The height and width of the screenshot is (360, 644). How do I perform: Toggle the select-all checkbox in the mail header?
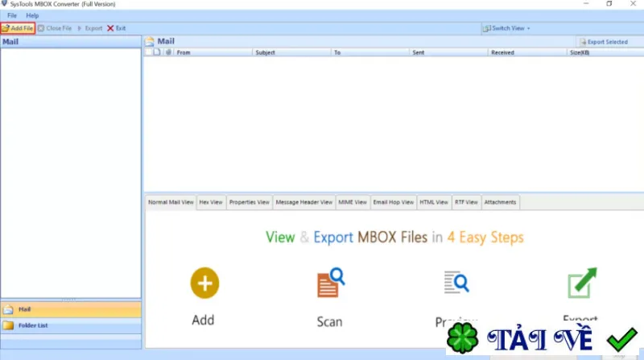(x=148, y=52)
